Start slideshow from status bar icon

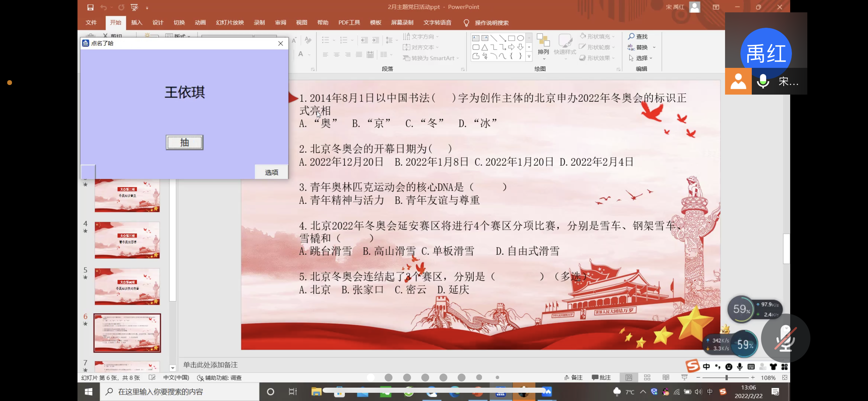(x=684, y=377)
